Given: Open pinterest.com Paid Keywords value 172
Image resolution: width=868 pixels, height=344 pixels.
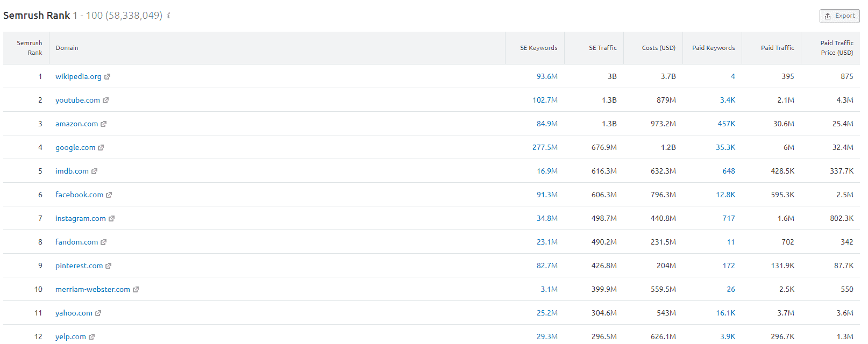Looking at the screenshot, I should click(x=729, y=266).
